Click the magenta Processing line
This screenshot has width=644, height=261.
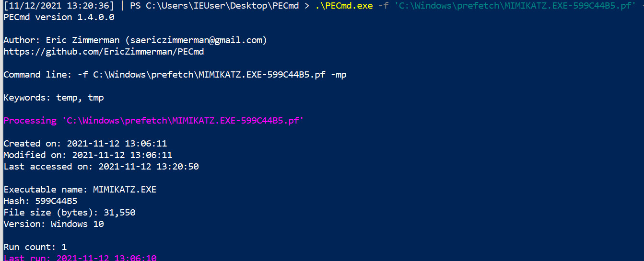[153, 121]
